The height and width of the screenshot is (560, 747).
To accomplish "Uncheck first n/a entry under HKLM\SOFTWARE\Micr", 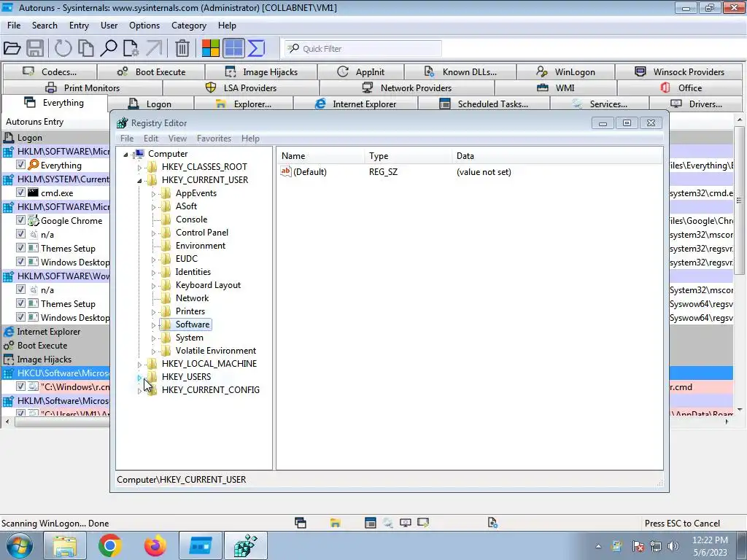I will [20, 234].
